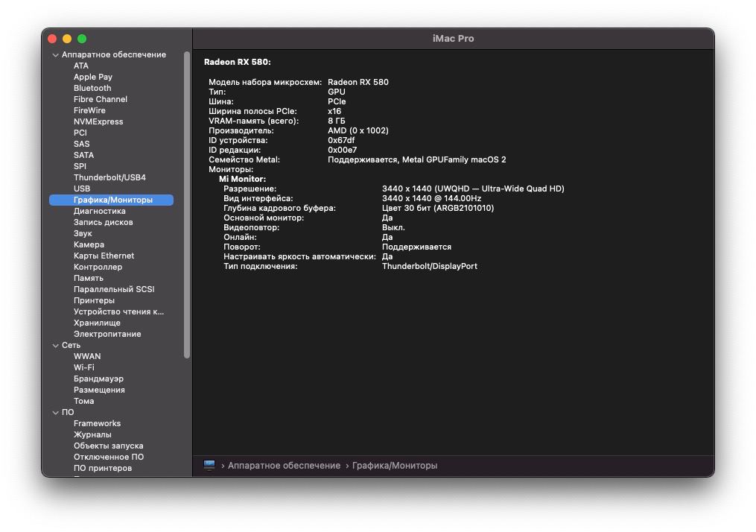The height and width of the screenshot is (532, 756).
Task: Click the 3440 x 1440 @ 144.00Hz value
Action: 431,198
